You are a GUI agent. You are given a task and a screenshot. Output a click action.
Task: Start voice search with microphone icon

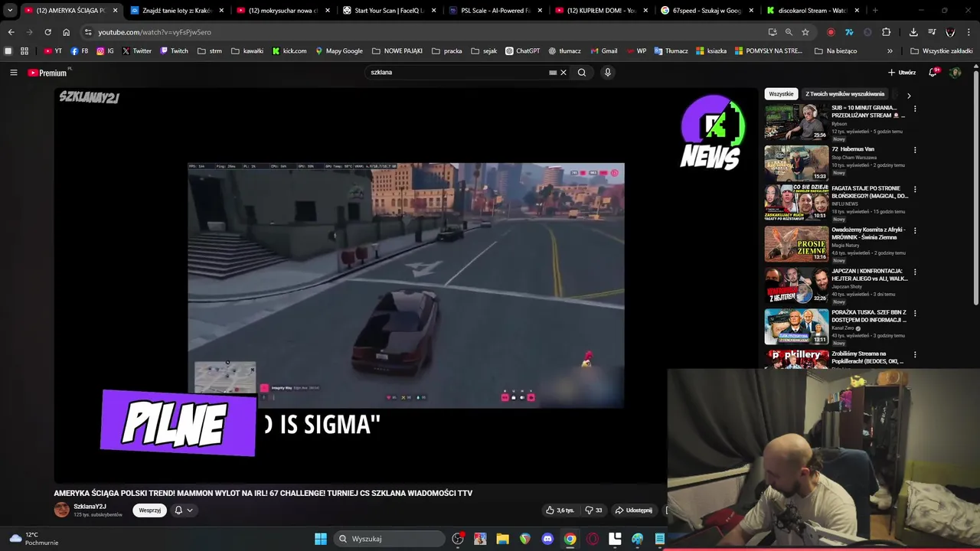click(607, 73)
